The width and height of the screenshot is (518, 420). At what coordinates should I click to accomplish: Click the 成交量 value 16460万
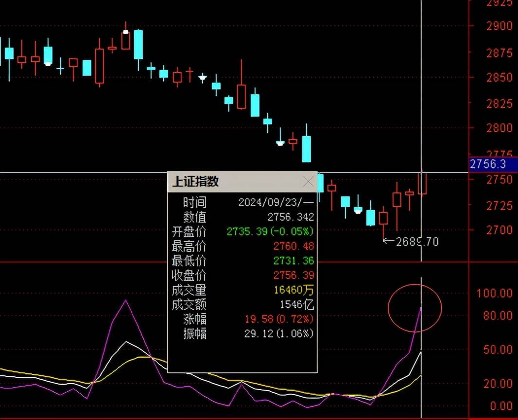tap(294, 290)
